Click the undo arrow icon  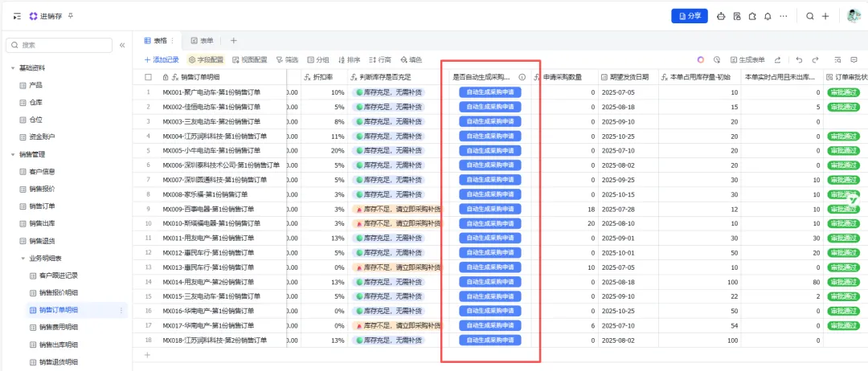click(799, 59)
